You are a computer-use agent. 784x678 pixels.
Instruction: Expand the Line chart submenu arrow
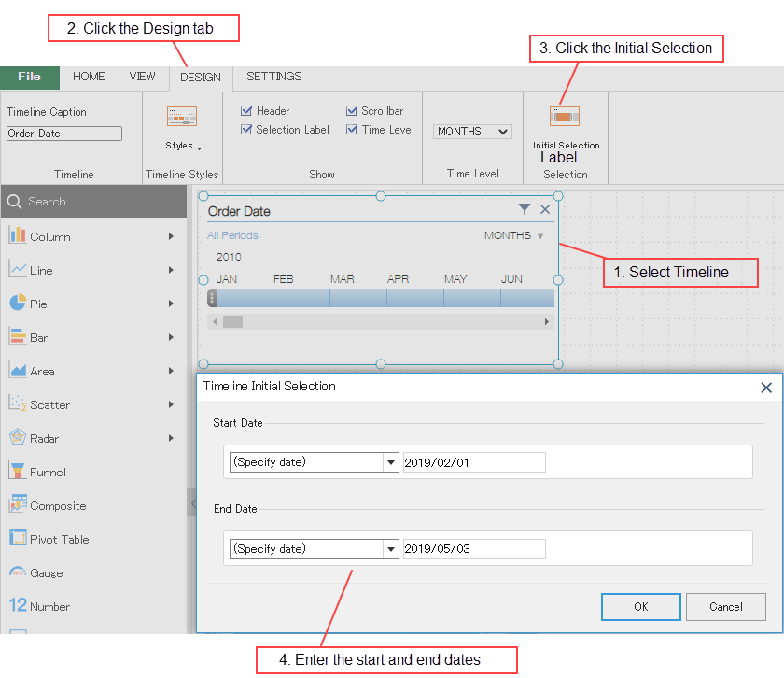click(171, 270)
